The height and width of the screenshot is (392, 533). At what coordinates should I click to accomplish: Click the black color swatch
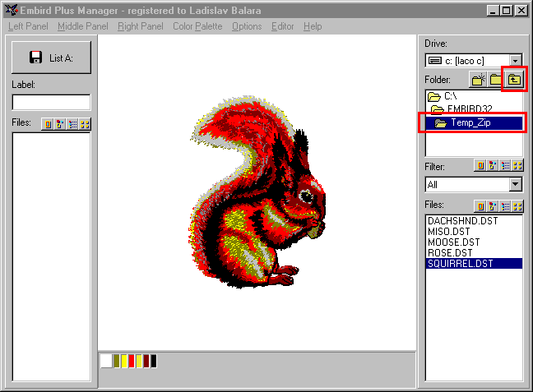pyautogui.click(x=154, y=361)
